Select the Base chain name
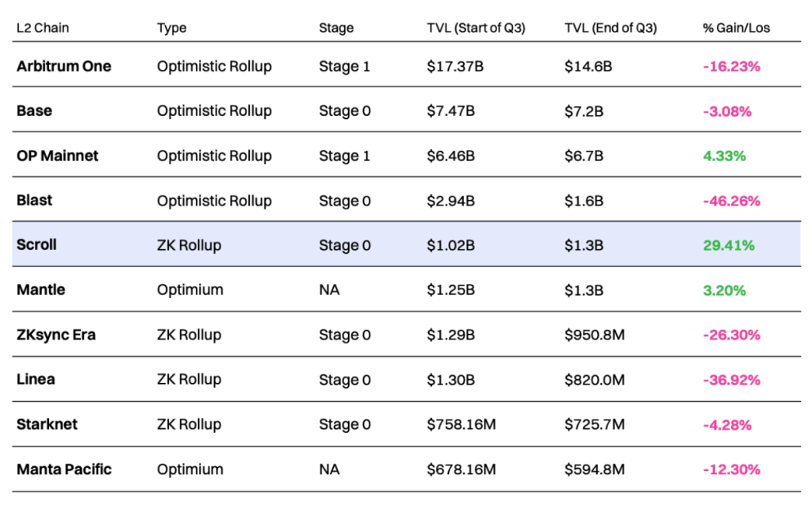 [x=33, y=111]
